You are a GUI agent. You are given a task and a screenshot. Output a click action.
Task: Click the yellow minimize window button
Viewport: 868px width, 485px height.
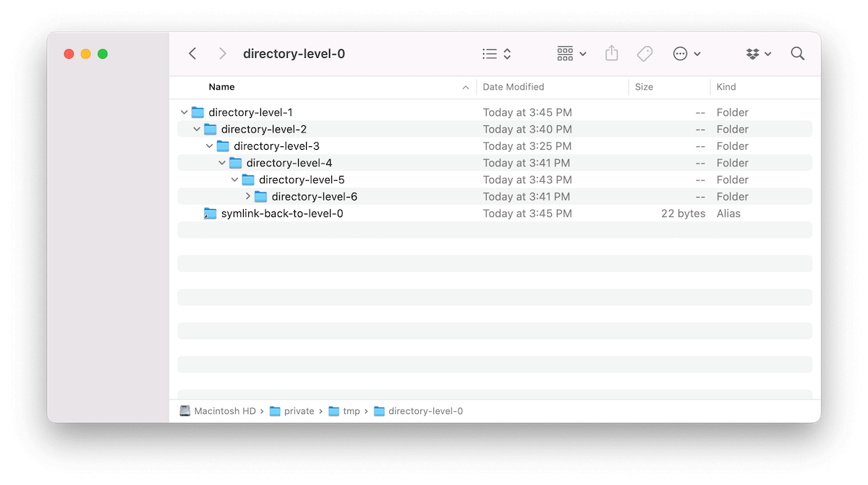[85, 54]
